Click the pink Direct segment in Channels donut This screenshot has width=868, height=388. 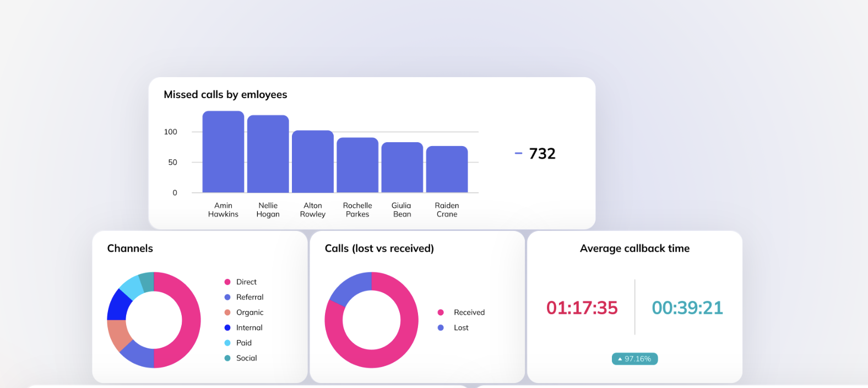tap(190, 320)
